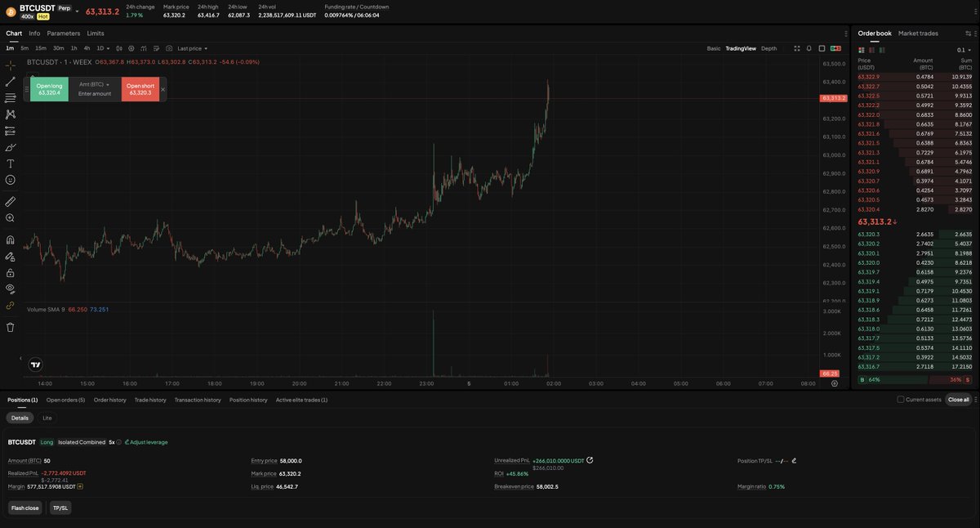Open the 0.1 price grouping dropdown
The image size is (980, 528).
(964, 50)
